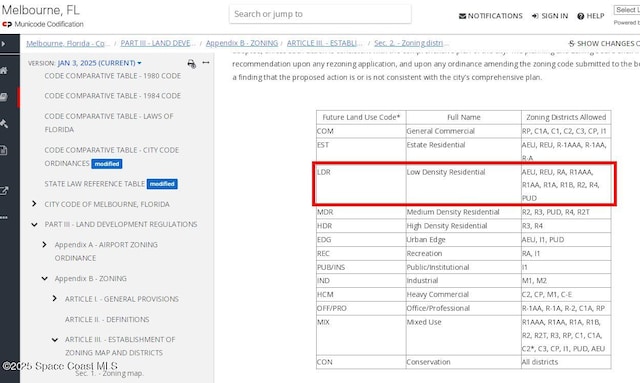Go to Sec. 2. - Zoning distri... breadcrumb link

[x=411, y=43]
